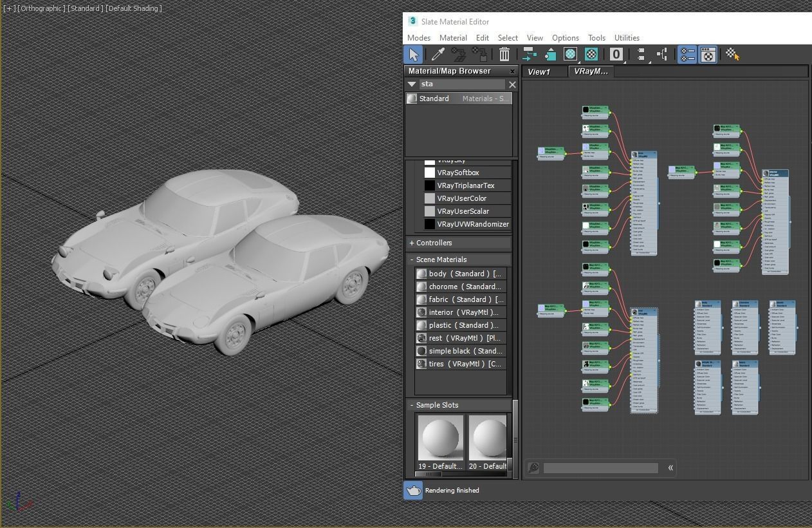Click Put Material to Scene icon
This screenshot has height=528, width=812.
[458, 55]
